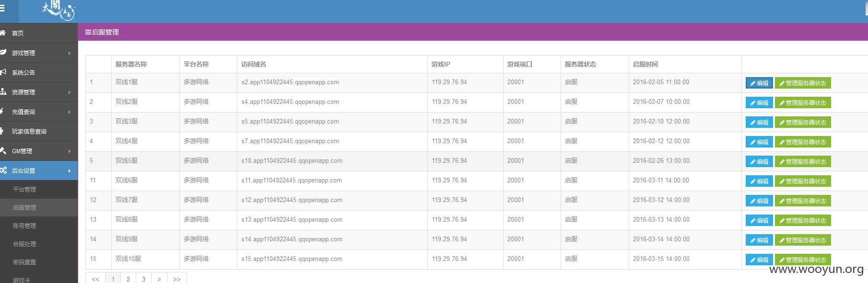Expand the 资源管理 submenu arrow
868x283 pixels.
70,92
